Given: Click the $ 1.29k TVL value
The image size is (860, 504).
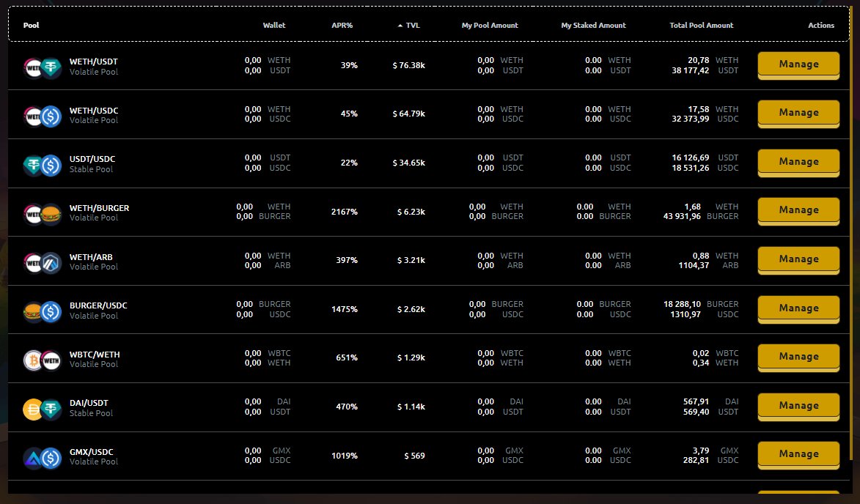Looking at the screenshot, I should pos(411,358).
